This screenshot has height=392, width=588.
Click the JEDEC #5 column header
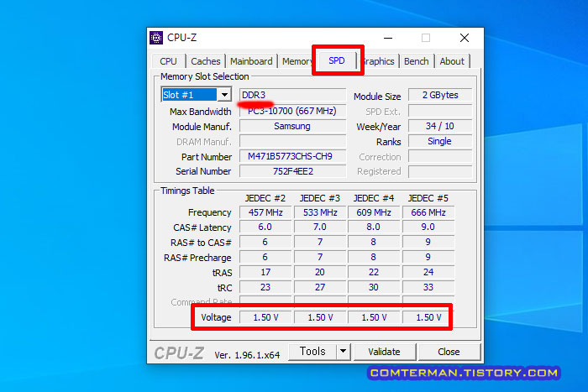(428, 198)
